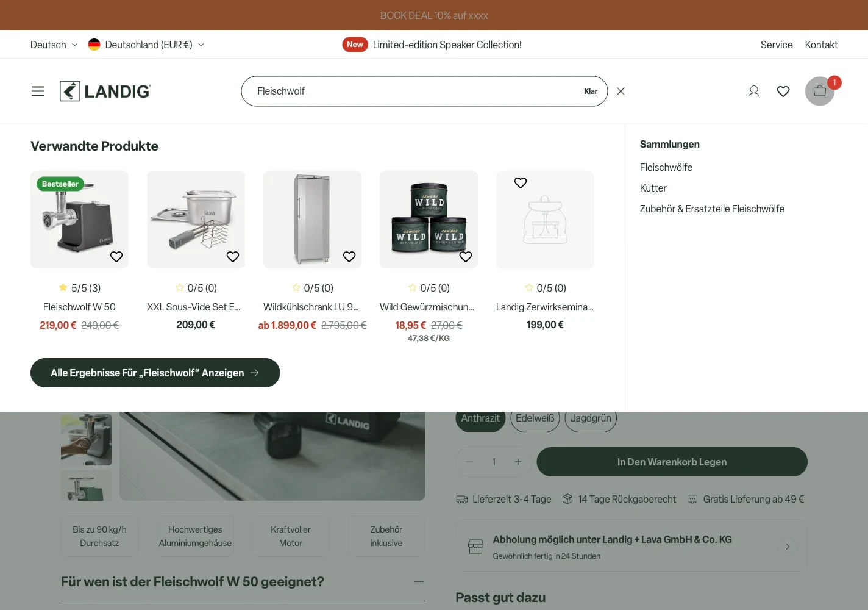The image size is (868, 610).
Task: Select the green grinder gallery thumbnail
Action: coord(87,486)
